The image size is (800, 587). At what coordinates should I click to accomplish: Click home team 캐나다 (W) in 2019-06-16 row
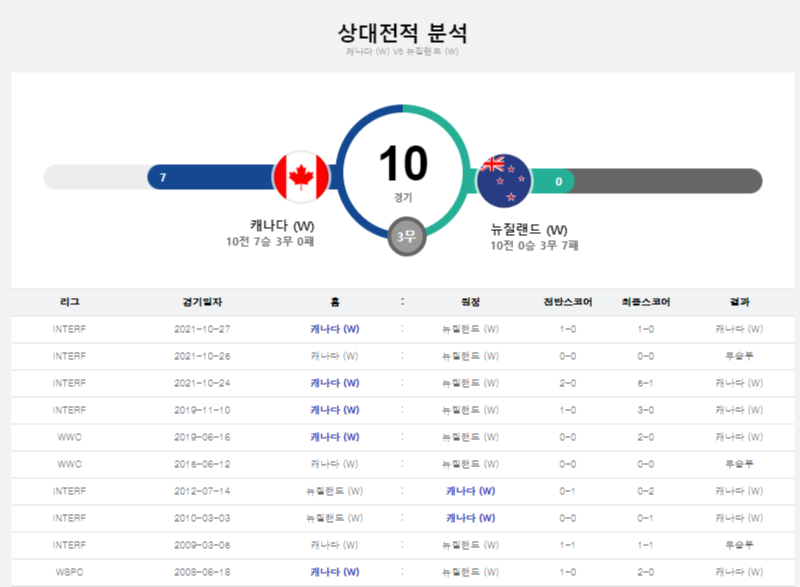(335, 437)
